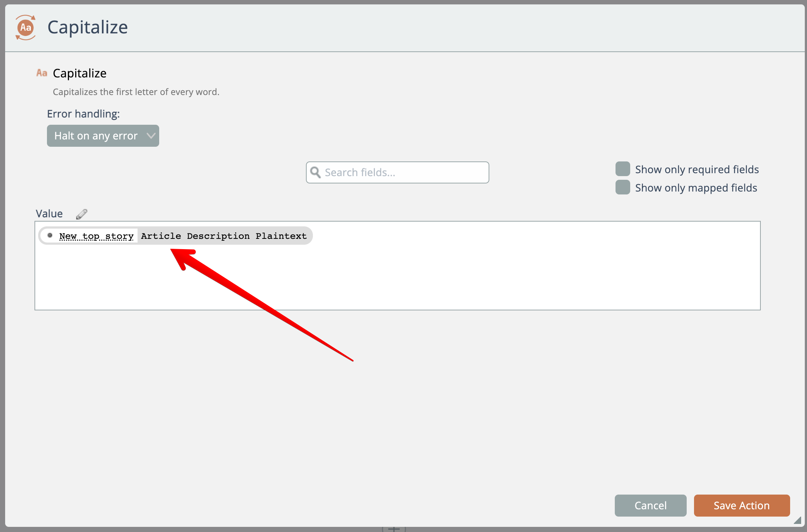Click the chevron arrow of the error handling dropdown

151,136
